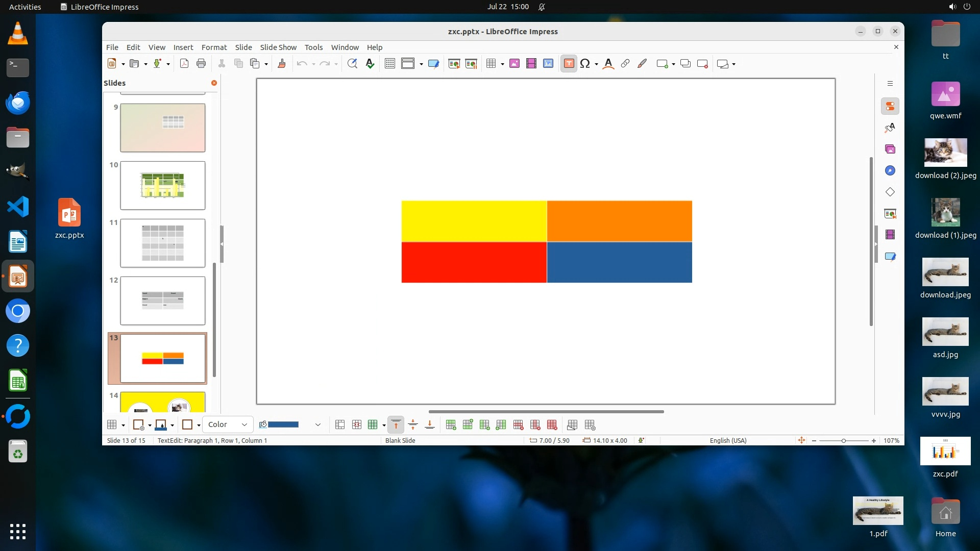Screen dimensions: 980x551
Task: Toggle the Insert Text Box button
Action: pos(569,64)
